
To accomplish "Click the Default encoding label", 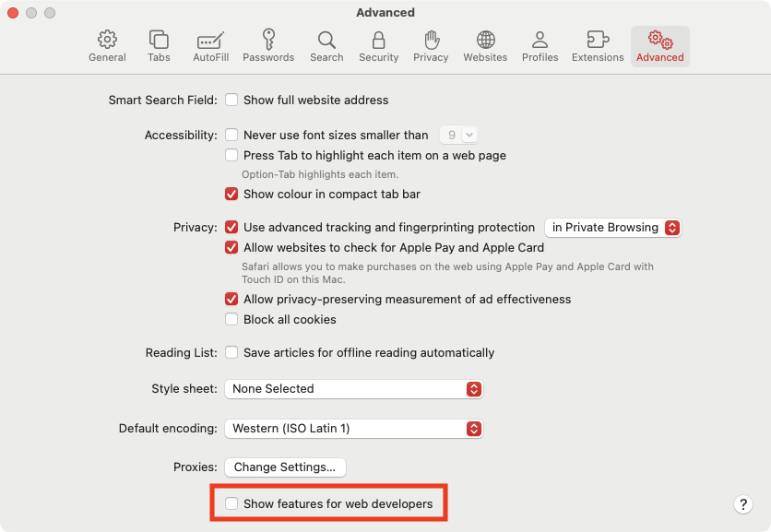I will (x=168, y=429).
